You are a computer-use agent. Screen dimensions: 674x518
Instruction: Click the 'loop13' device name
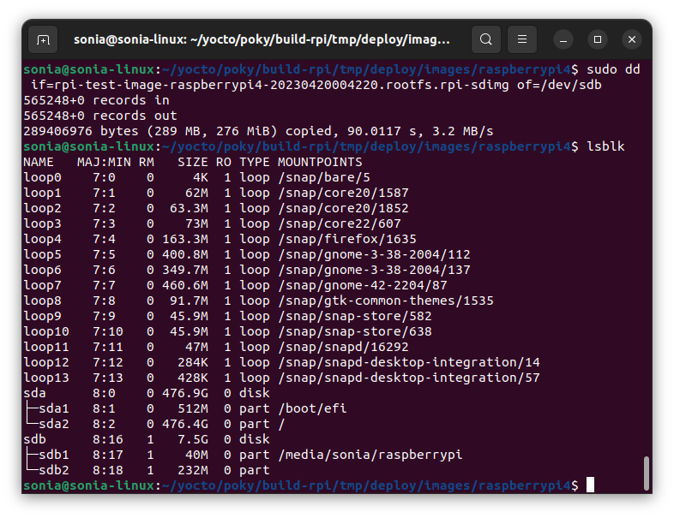click(x=46, y=378)
